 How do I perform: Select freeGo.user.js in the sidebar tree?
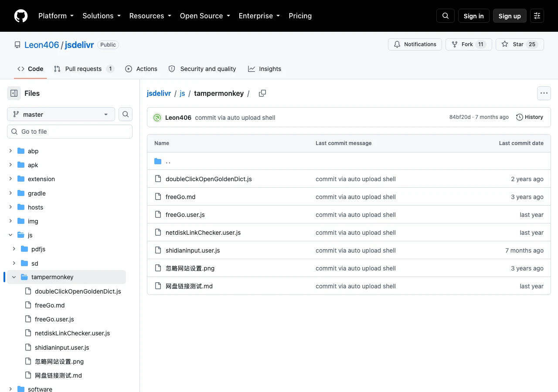(54, 319)
